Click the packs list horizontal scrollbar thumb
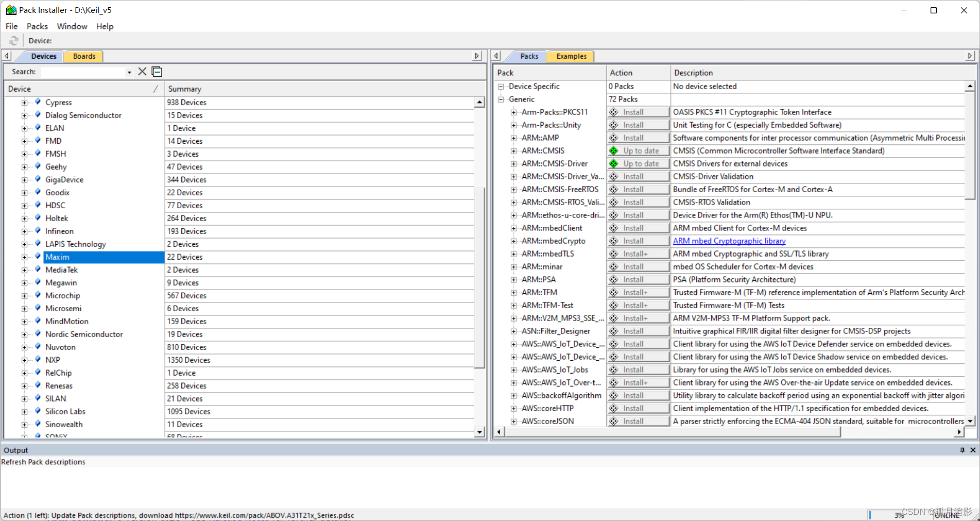The height and width of the screenshot is (521, 980). (x=673, y=432)
